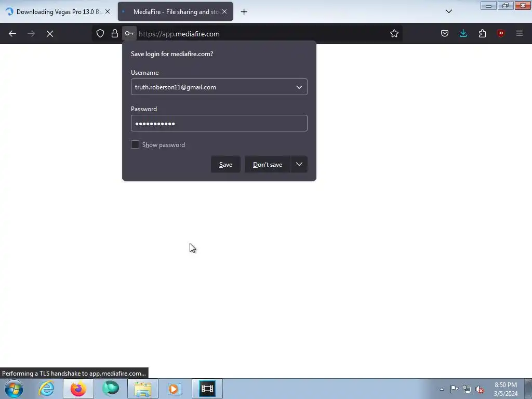Switch to Downloading Vegas Pro 13.0 tab
The width and height of the screenshot is (532, 399).
pos(58,11)
